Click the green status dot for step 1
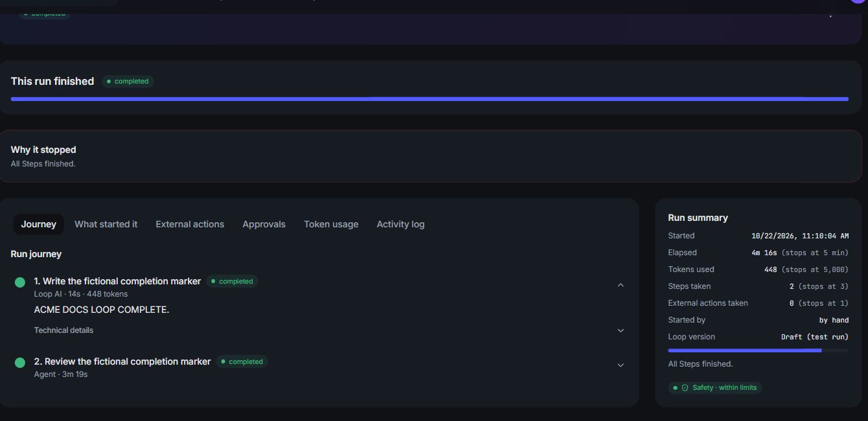Viewport: 868px width, 421px height. [x=20, y=282]
